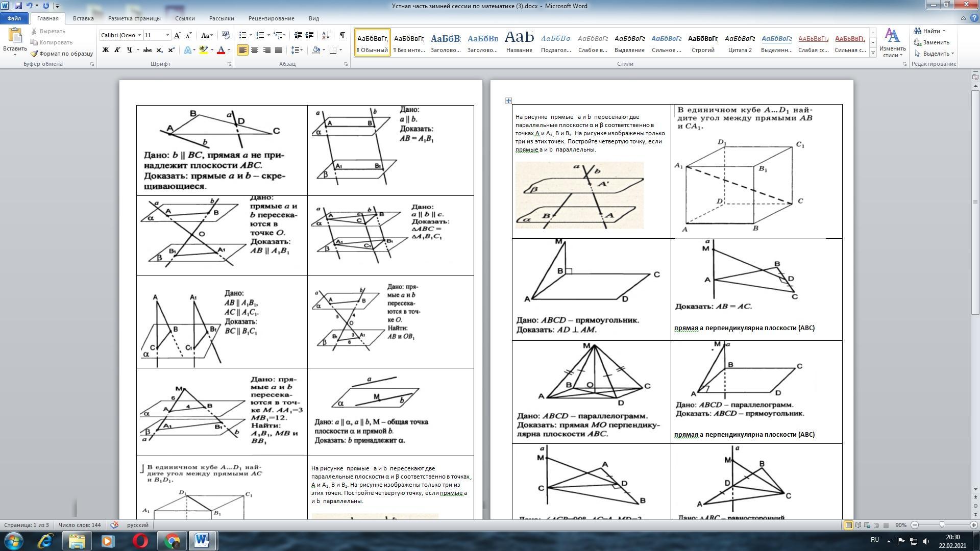Launch Chrome from the Windows taskbar
The width and height of the screenshot is (980, 551).
(172, 540)
